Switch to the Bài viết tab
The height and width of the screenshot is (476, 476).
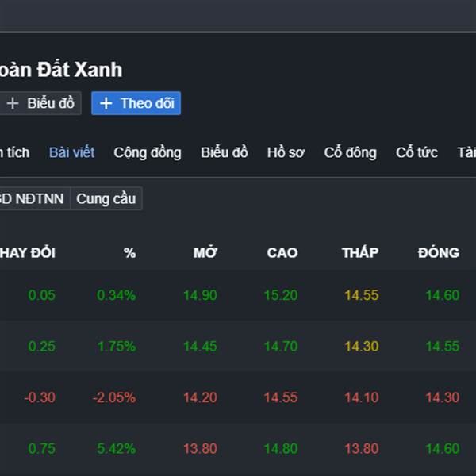coord(71,152)
